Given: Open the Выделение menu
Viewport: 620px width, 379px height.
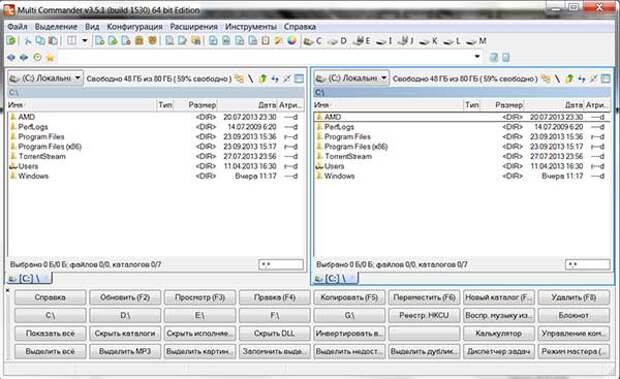Looking at the screenshot, I should click(56, 26).
